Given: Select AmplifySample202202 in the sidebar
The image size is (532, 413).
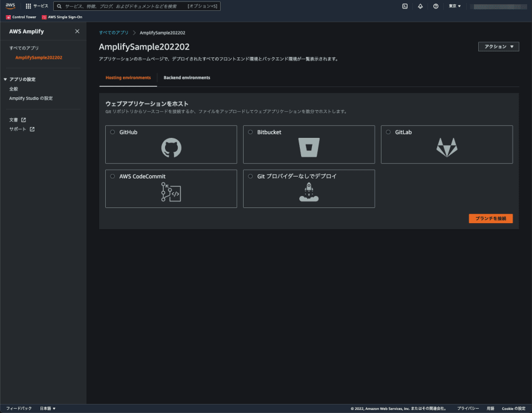Looking at the screenshot, I should 39,57.
